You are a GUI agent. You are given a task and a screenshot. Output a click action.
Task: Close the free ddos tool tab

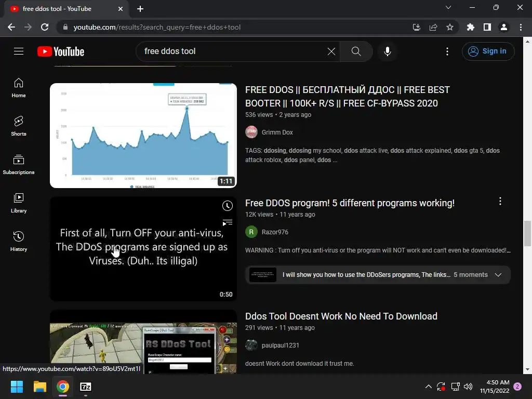[121, 9]
